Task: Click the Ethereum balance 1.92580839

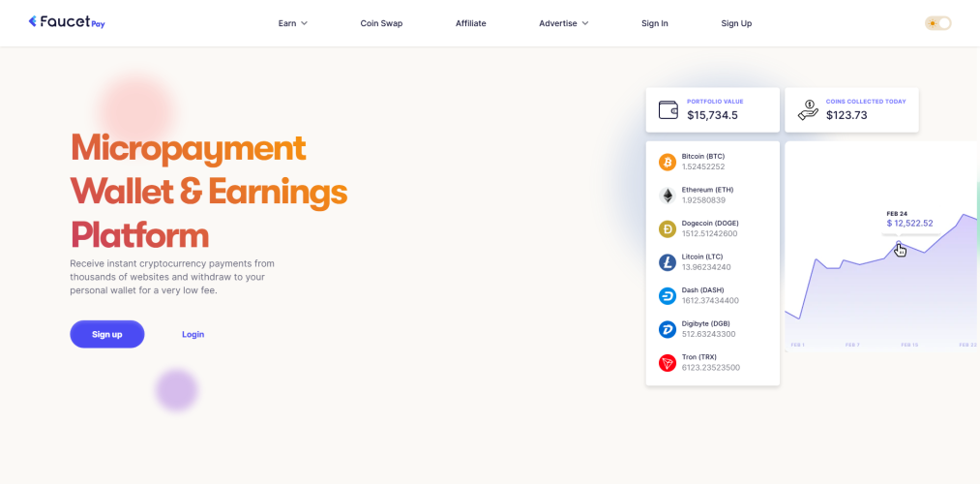Action: (703, 200)
